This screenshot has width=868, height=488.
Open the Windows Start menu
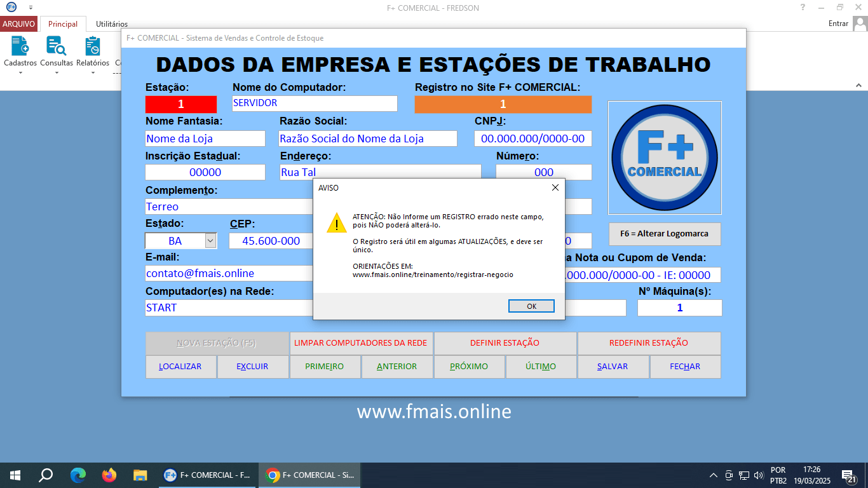click(15, 475)
